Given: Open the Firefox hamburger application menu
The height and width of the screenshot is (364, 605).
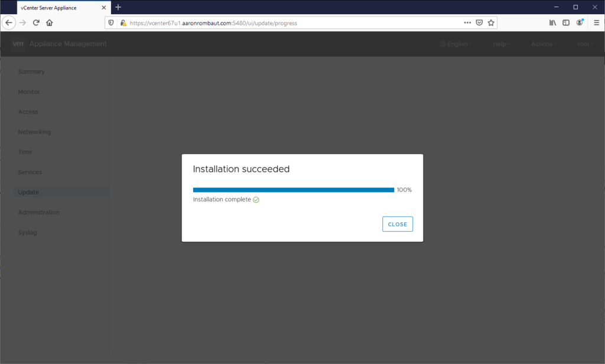Looking at the screenshot, I should (x=596, y=22).
